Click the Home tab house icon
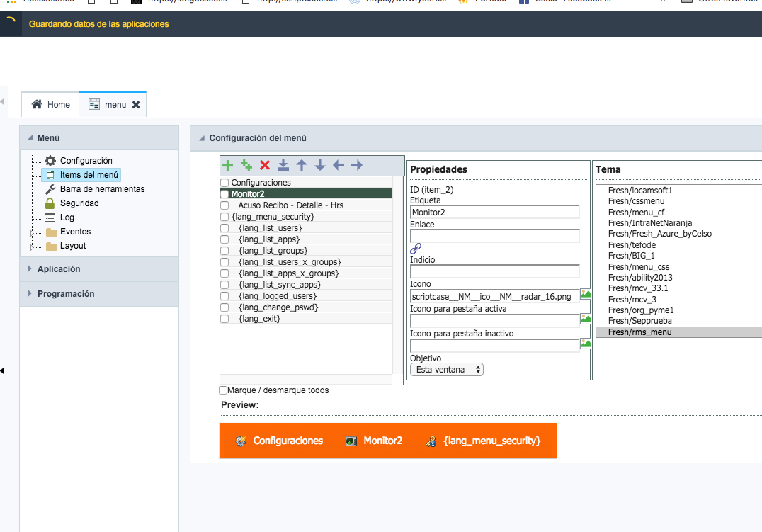 point(37,104)
